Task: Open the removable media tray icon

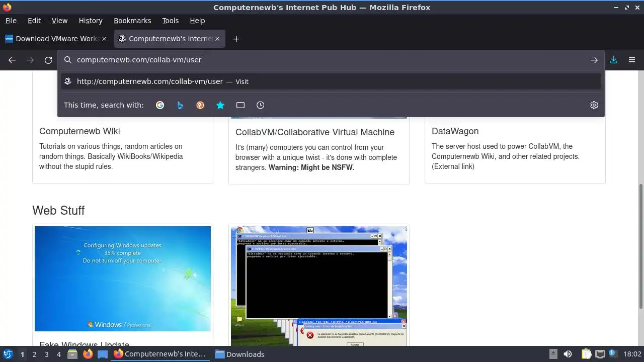Action: pos(553,354)
